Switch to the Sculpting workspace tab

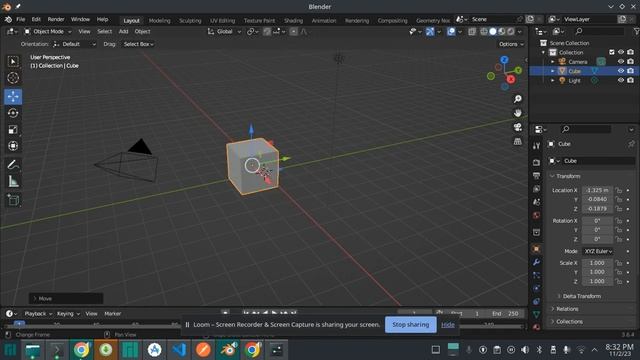[x=190, y=20]
